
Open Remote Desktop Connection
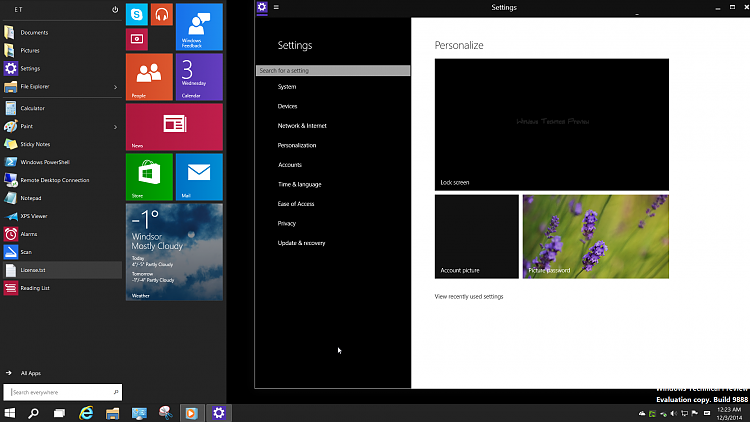point(62,180)
